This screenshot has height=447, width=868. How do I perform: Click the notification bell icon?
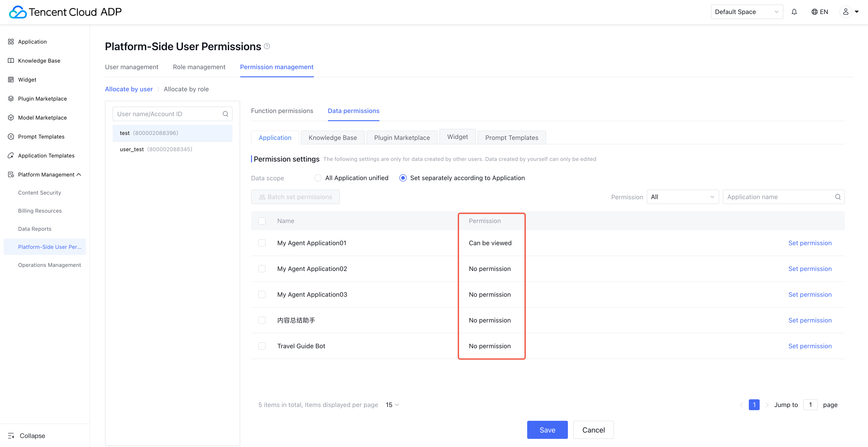tap(794, 12)
